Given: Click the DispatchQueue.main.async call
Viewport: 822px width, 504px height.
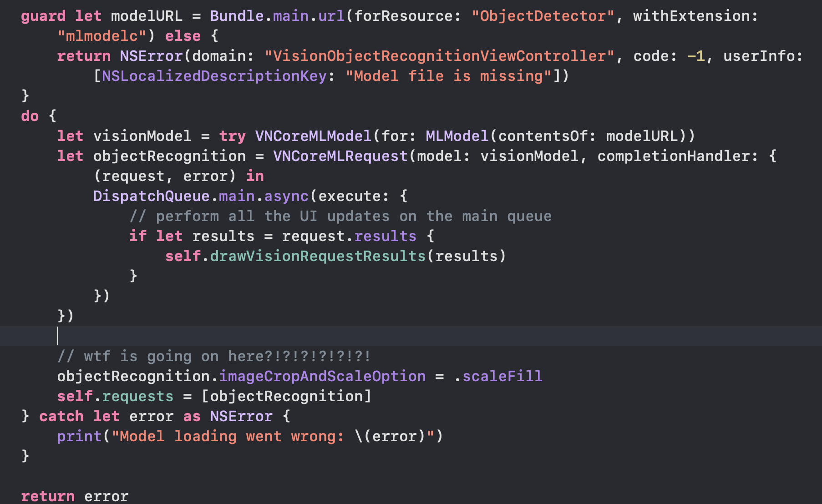Looking at the screenshot, I should (x=200, y=196).
